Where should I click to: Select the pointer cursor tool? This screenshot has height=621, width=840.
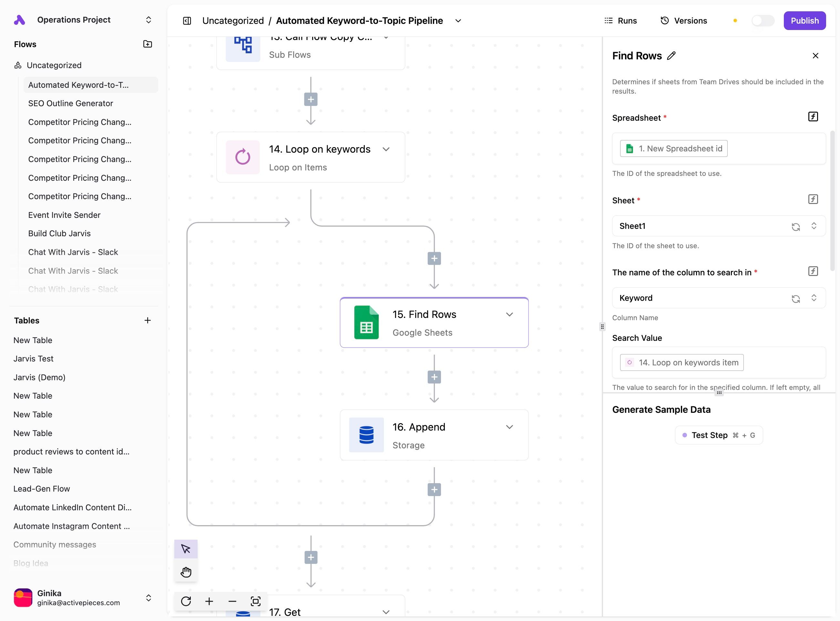point(186,549)
